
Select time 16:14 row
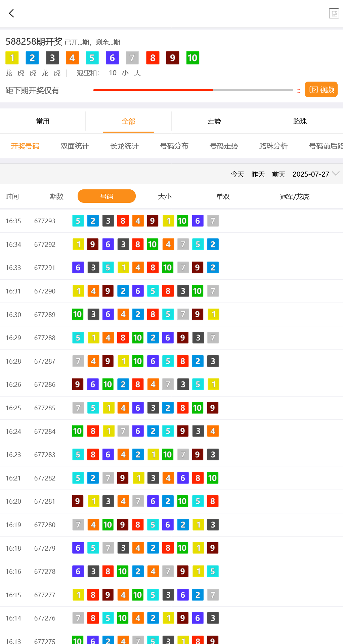(13, 618)
